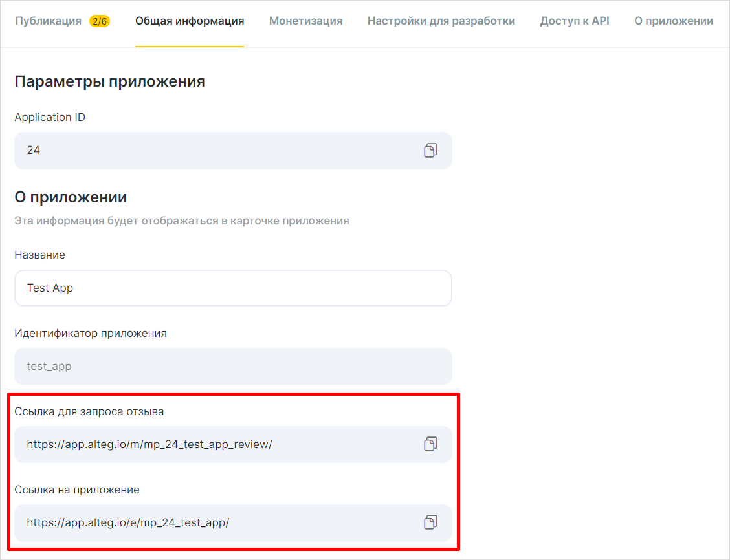
Task: Copy the application link URL
Action: click(x=430, y=522)
